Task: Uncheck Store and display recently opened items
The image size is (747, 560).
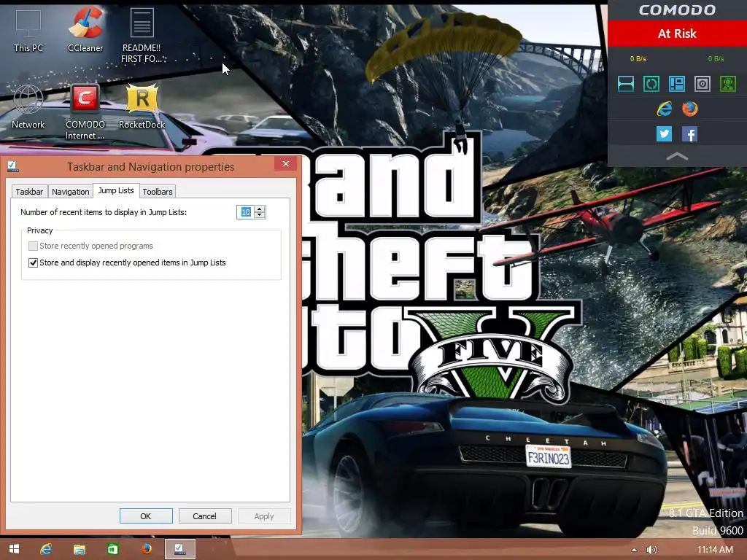Action: pyautogui.click(x=33, y=262)
